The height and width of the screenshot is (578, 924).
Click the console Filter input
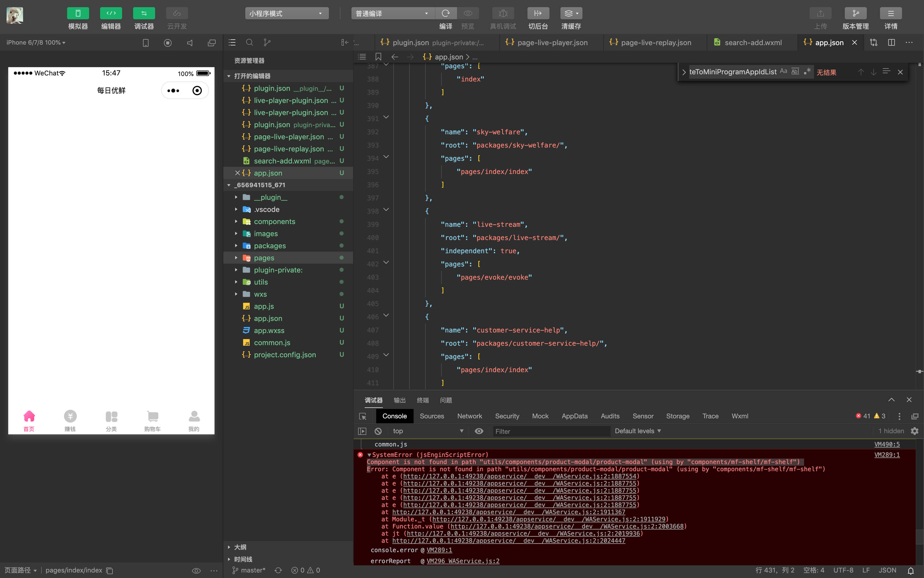(x=551, y=431)
